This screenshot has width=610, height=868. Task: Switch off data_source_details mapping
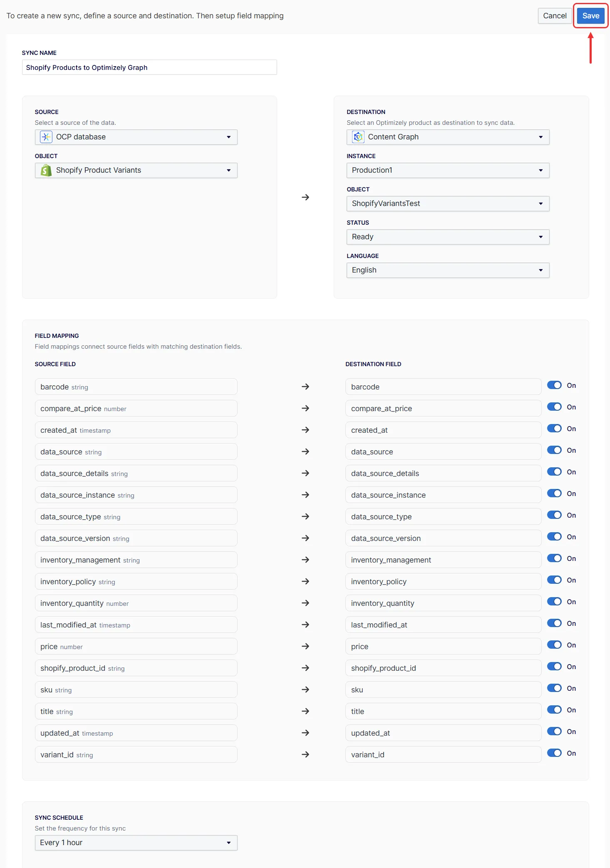pyautogui.click(x=554, y=472)
